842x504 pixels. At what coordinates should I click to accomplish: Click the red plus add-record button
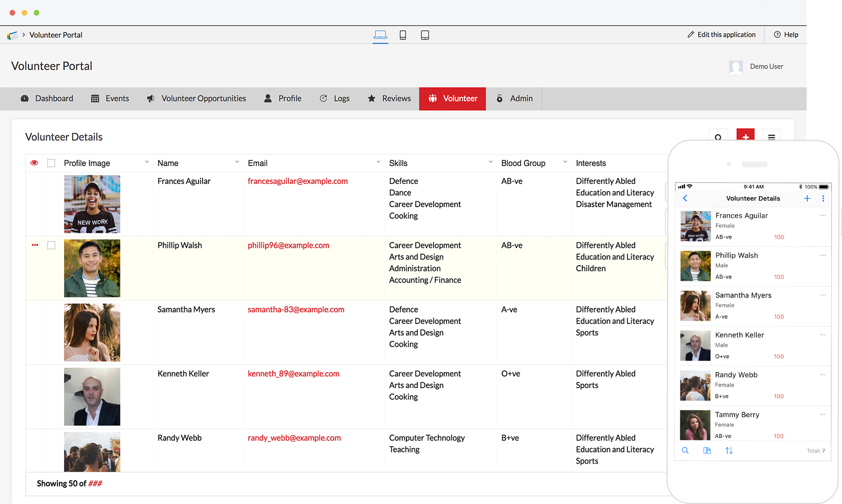click(x=745, y=136)
